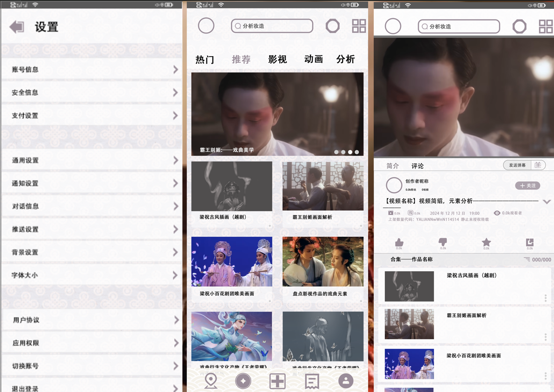
Task: Expand the 背景设置 row chevron
Action: (x=176, y=252)
